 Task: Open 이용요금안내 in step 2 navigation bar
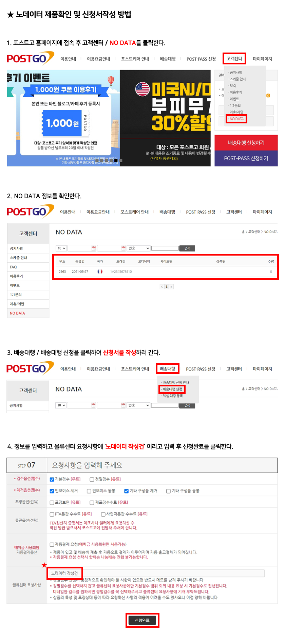click(x=98, y=212)
